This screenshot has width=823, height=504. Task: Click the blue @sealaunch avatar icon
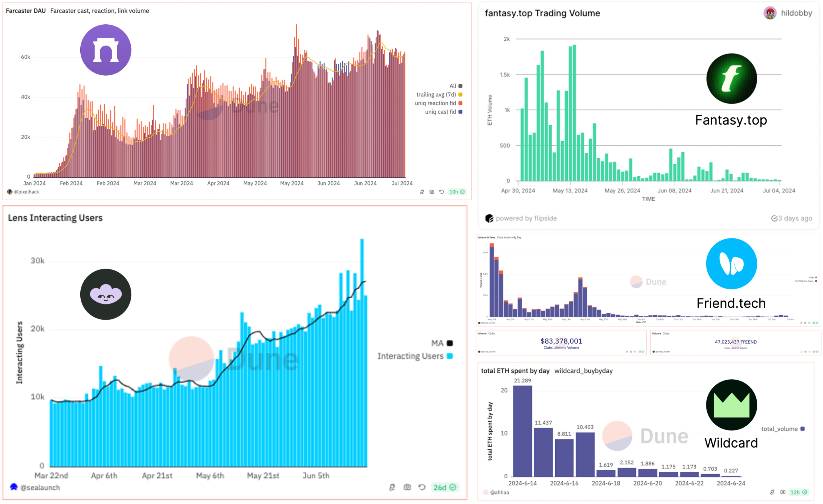click(x=14, y=487)
